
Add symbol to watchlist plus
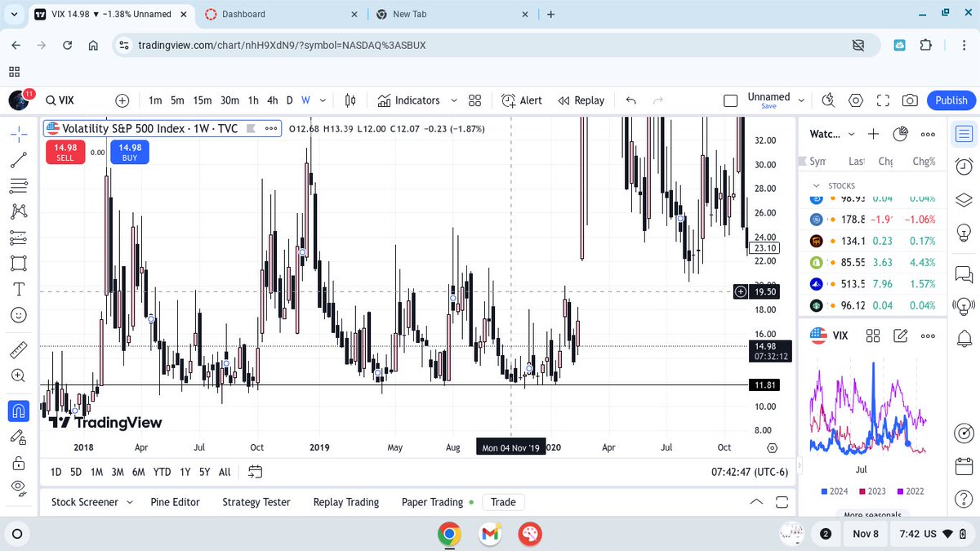coord(873,134)
